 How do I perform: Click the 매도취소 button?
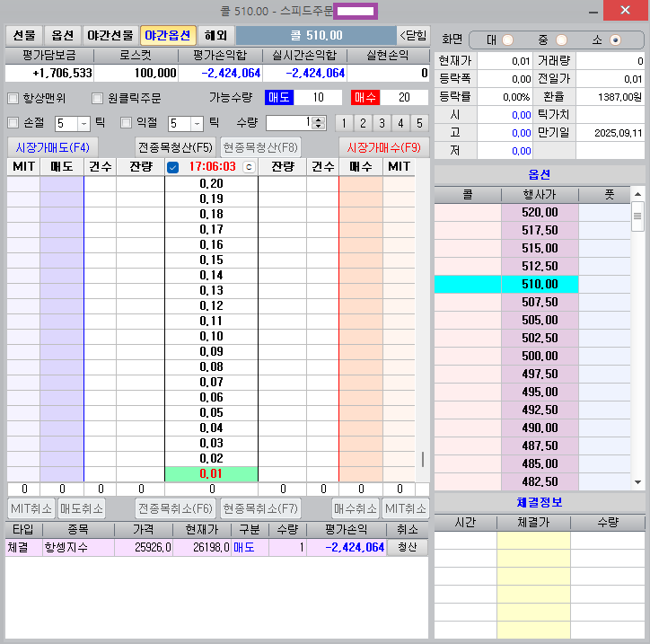click(81, 508)
